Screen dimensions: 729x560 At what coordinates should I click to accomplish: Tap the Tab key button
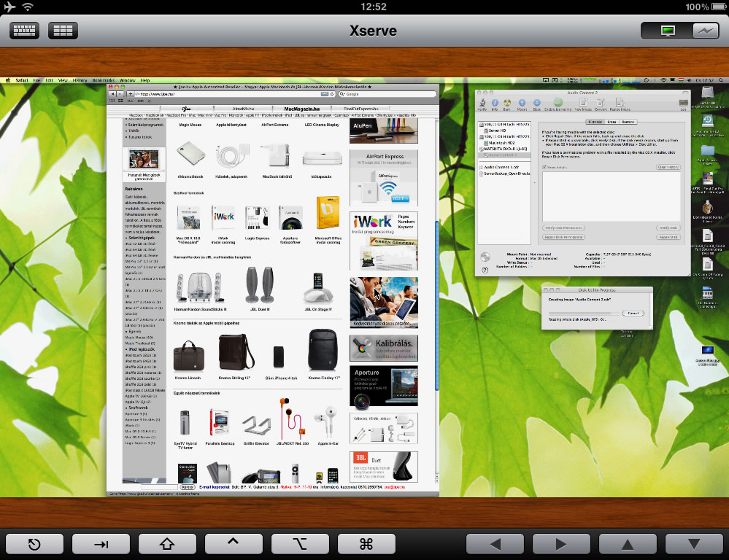click(x=101, y=544)
